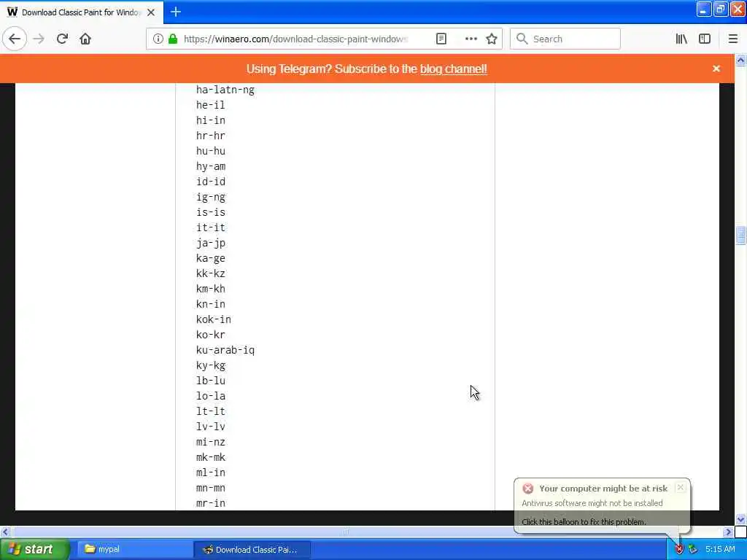Click the 'ig-ng' list entry
The image size is (747, 560).
pos(211,197)
